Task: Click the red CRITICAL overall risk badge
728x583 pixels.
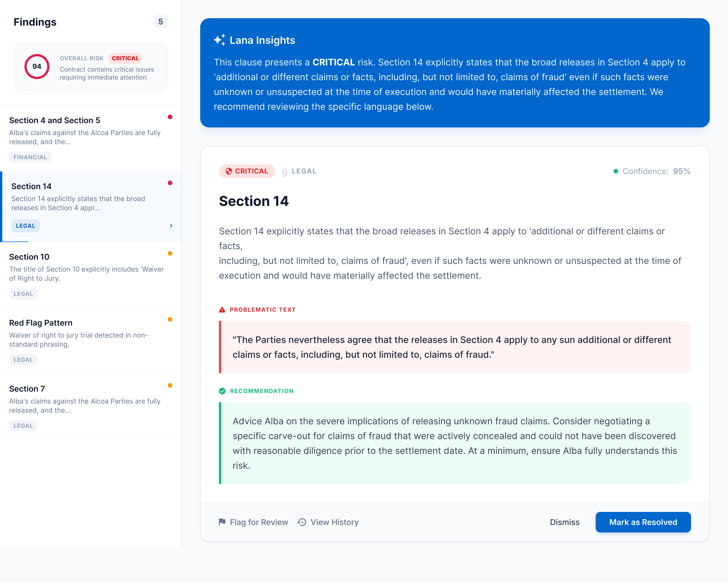Action: (x=125, y=58)
